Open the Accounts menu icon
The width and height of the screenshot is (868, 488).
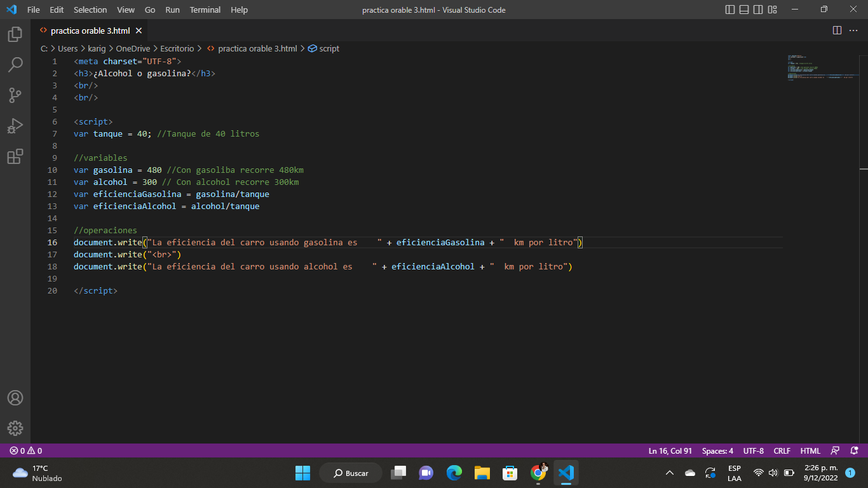[15, 398]
